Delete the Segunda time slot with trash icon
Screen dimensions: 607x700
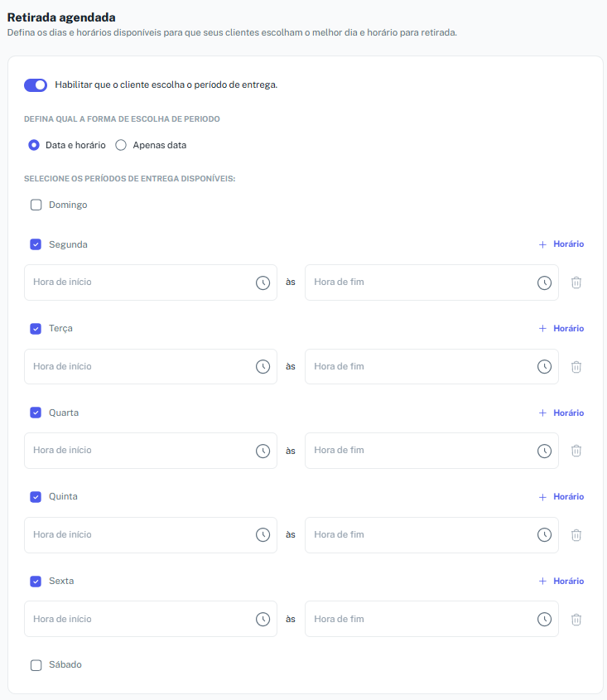click(x=576, y=282)
